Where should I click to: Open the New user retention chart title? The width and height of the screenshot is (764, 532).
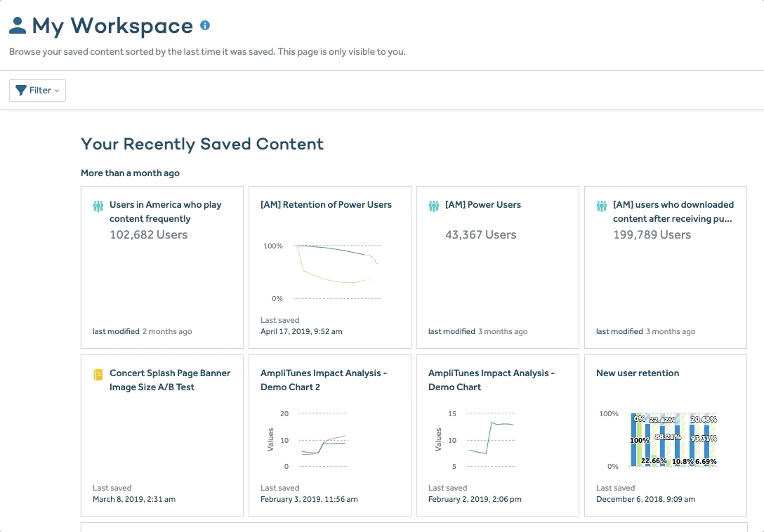[637, 373]
